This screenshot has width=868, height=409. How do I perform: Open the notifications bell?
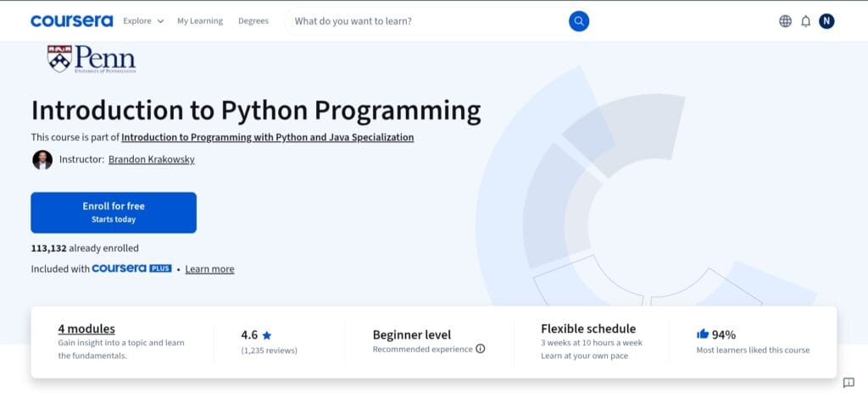pyautogui.click(x=805, y=21)
